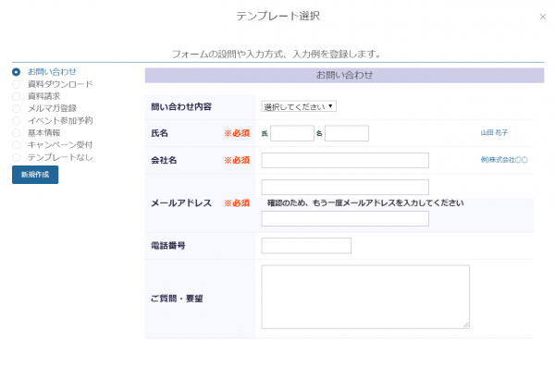
Task: Choose the 資料請求 template radio button
Action: (16, 96)
